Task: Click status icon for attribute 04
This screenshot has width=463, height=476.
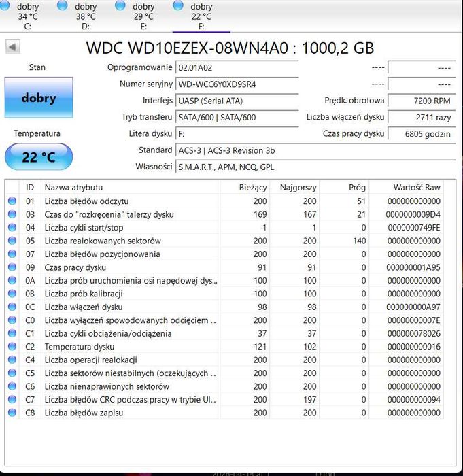Action: pos(12,227)
